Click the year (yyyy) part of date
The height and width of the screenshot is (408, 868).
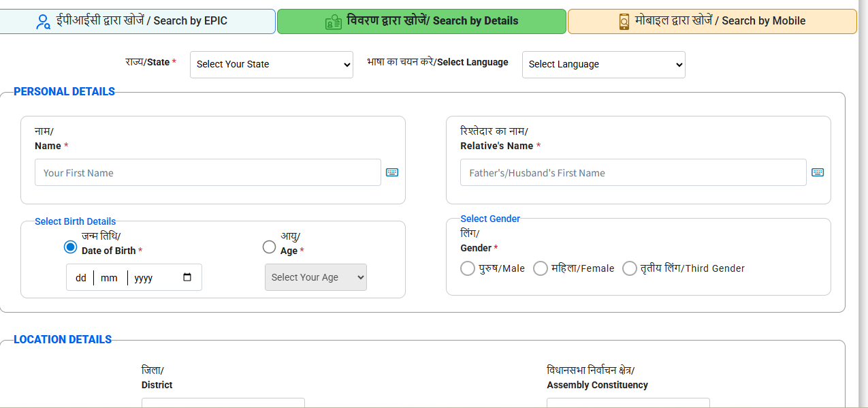coord(144,278)
